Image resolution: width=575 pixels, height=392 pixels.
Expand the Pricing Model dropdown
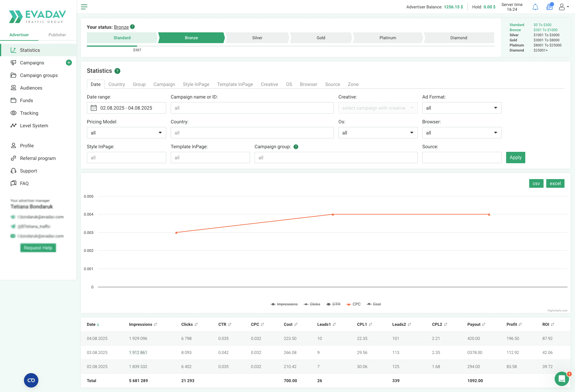point(126,133)
